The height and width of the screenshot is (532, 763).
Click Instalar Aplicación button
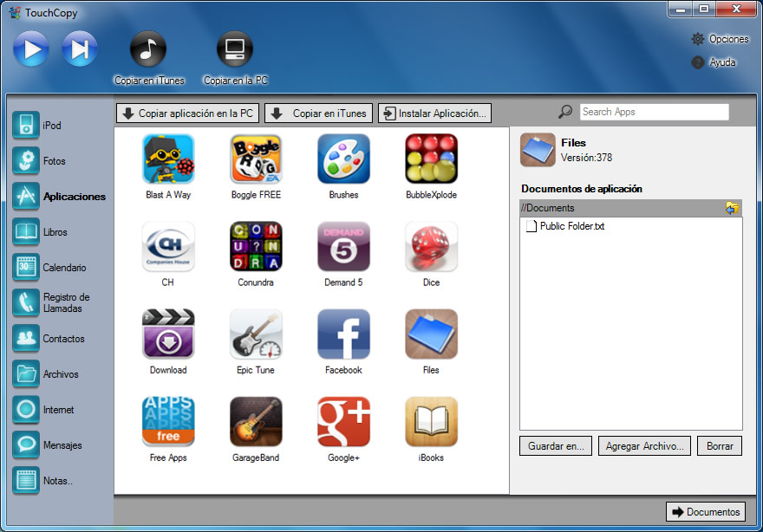[x=434, y=114]
